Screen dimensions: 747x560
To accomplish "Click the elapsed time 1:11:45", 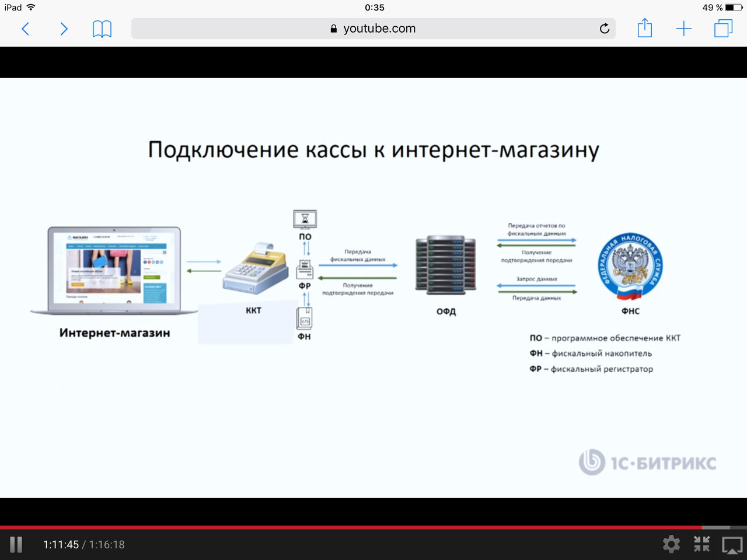I will (61, 545).
